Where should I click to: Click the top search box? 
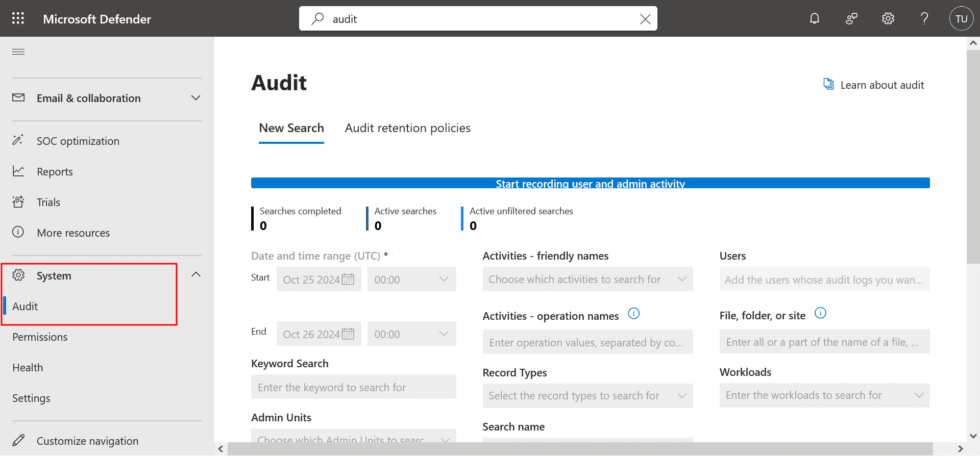478,19
